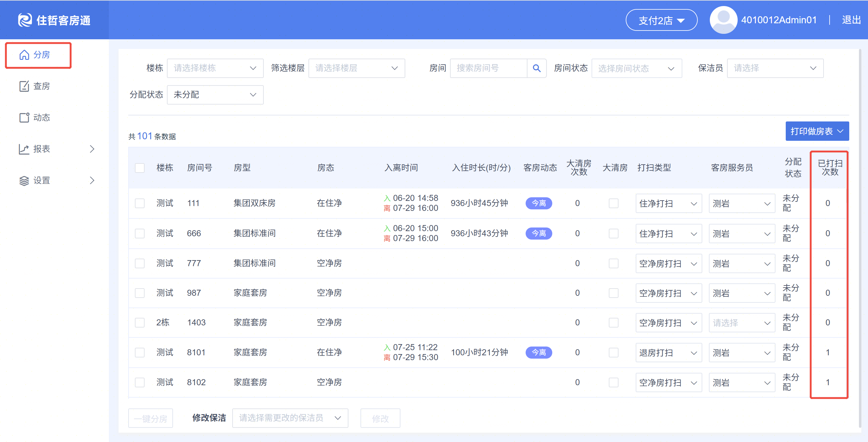Open the 支付2店 store selector

coord(661,20)
